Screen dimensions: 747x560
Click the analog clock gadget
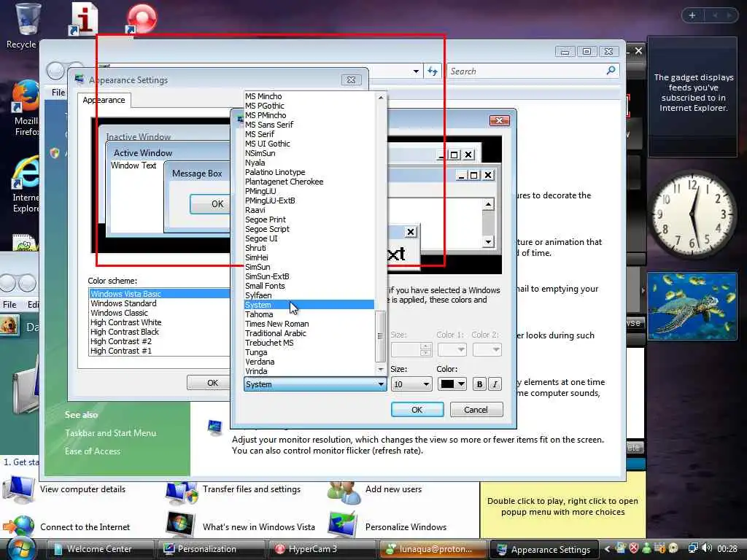pos(692,214)
